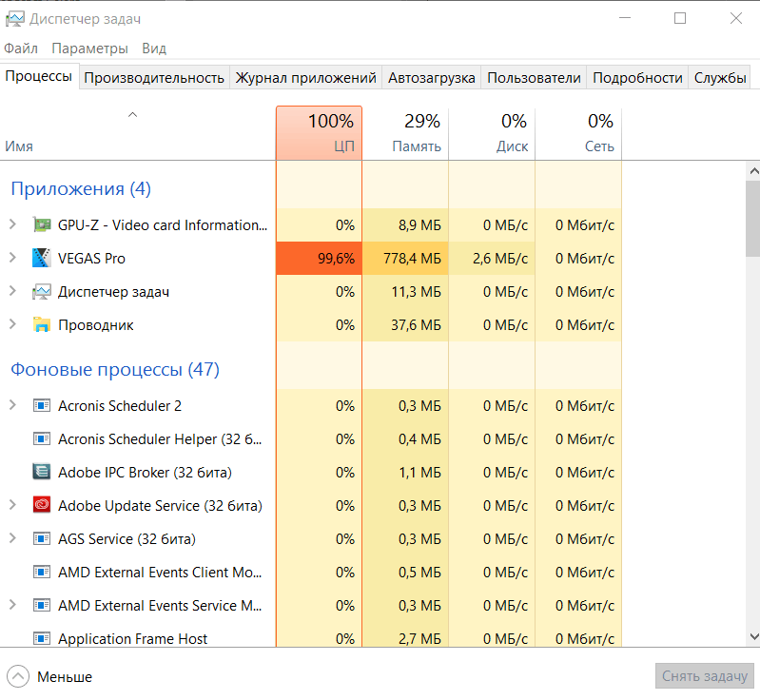Expand the Проводник process row
Viewport: 760px width, 700px height.
[12, 324]
